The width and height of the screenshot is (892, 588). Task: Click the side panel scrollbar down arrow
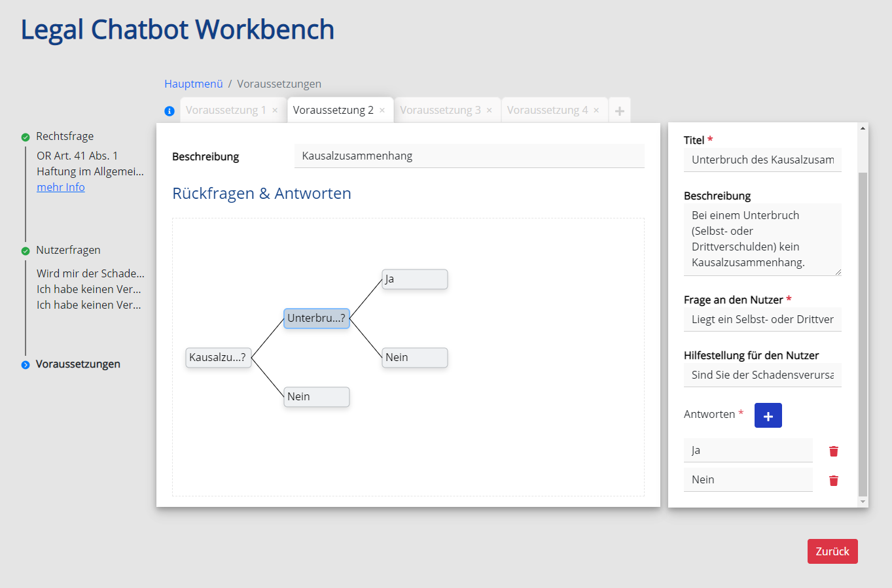pyautogui.click(x=863, y=502)
